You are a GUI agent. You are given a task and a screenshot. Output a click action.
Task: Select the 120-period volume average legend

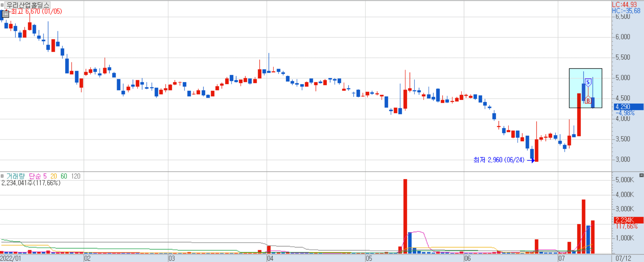point(76,176)
